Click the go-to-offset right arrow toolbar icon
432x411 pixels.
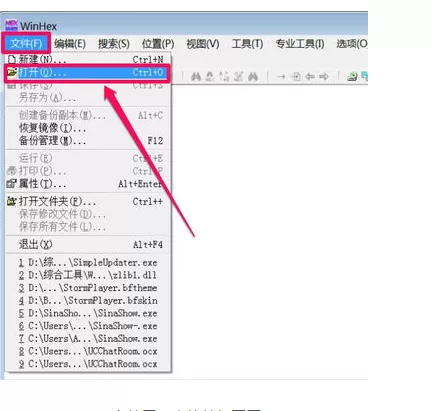click(281, 77)
